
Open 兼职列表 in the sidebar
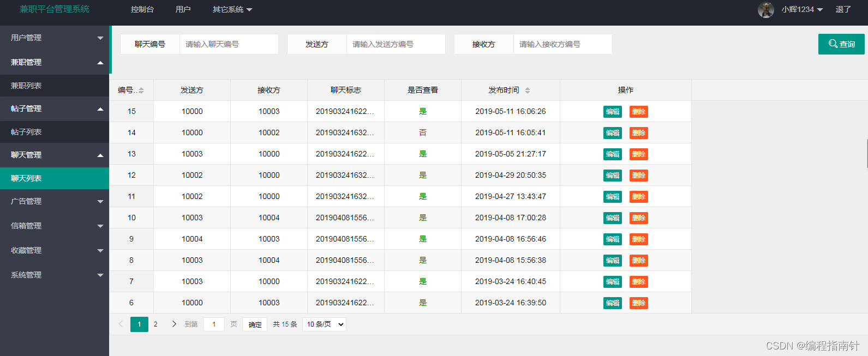tap(55, 86)
